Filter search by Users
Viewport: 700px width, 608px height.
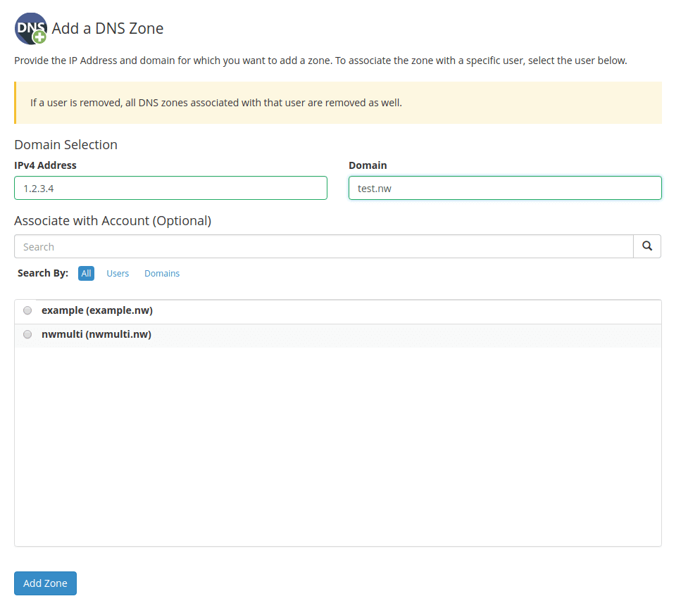click(x=118, y=274)
